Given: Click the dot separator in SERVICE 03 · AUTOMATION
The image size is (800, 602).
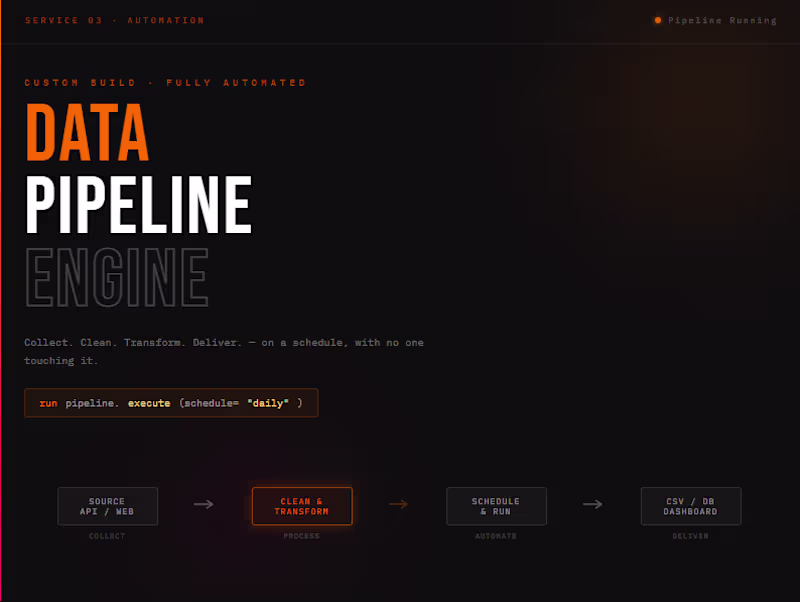Looking at the screenshot, I should (112, 20).
